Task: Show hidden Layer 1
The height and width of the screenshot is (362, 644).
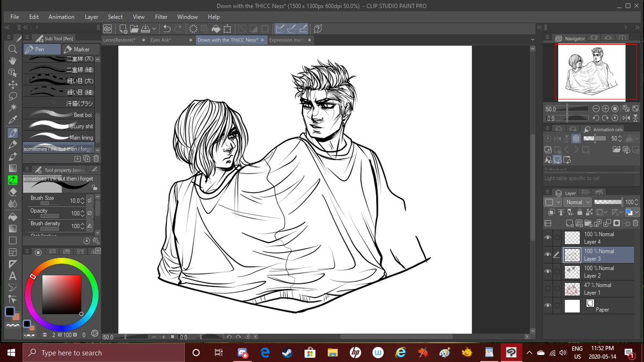Action: [548, 289]
